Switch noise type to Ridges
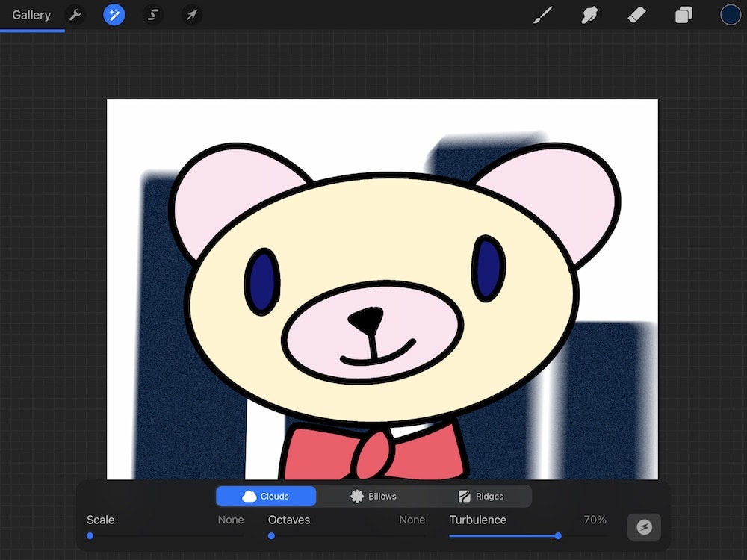747x560 pixels. pos(480,497)
